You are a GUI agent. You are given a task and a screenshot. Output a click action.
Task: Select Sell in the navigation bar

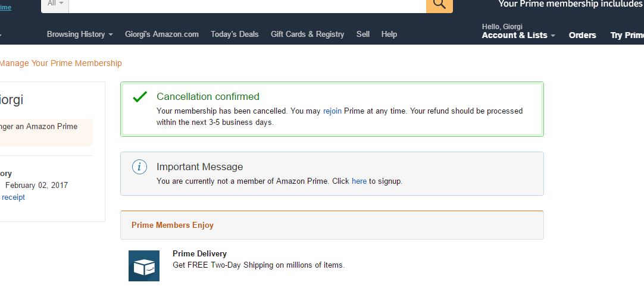(363, 34)
